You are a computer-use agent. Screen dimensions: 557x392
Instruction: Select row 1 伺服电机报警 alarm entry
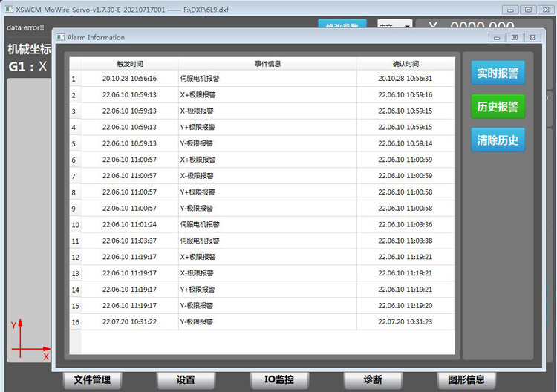[x=262, y=79]
